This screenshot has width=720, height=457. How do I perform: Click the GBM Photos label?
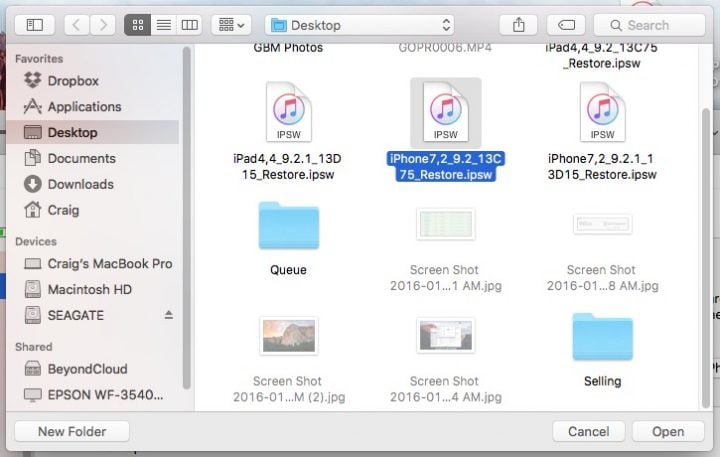[x=288, y=48]
